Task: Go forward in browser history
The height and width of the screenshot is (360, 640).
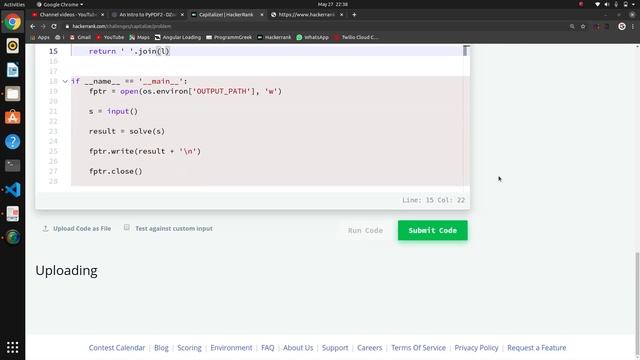Action: 43,26
